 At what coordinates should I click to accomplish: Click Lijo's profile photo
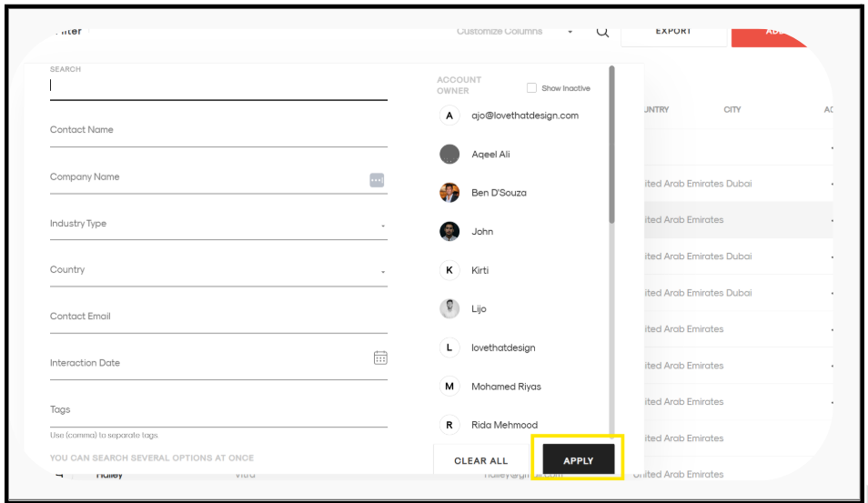click(x=449, y=309)
